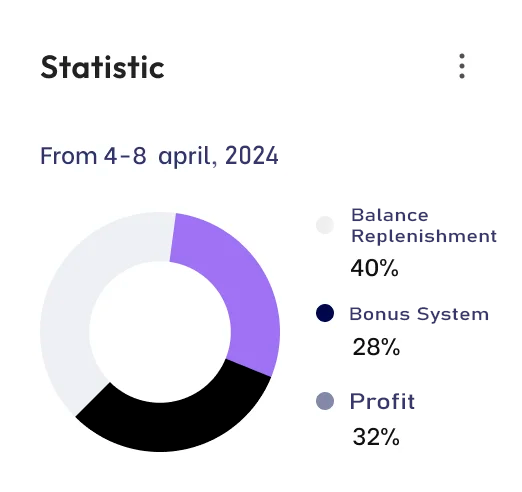522x492 pixels.
Task: Click the Statistic card title
Action: tap(102, 67)
